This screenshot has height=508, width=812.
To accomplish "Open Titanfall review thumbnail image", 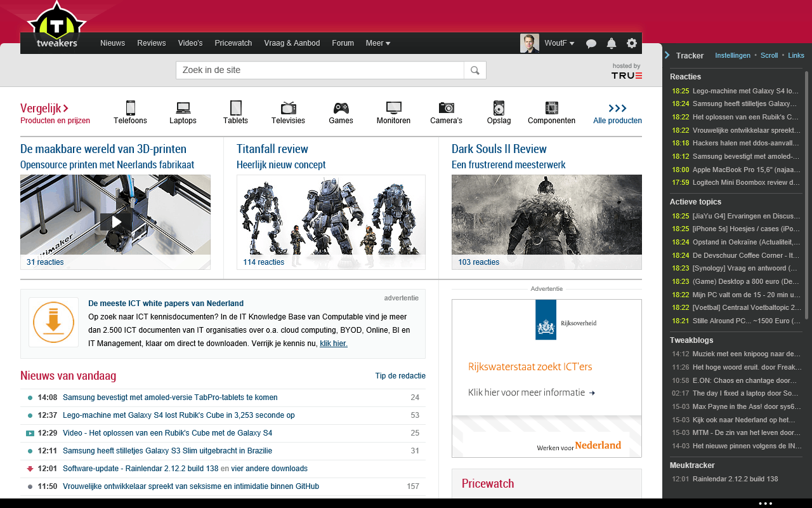I will click(x=331, y=222).
